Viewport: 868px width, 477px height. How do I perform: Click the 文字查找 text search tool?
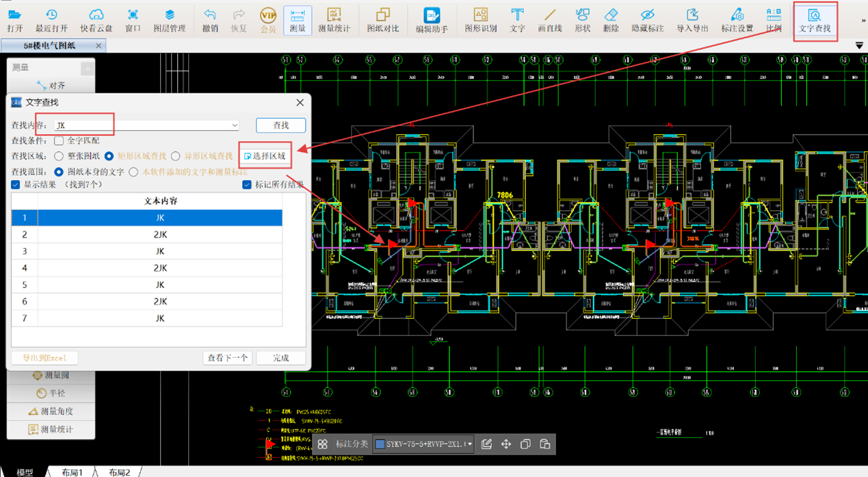click(814, 20)
